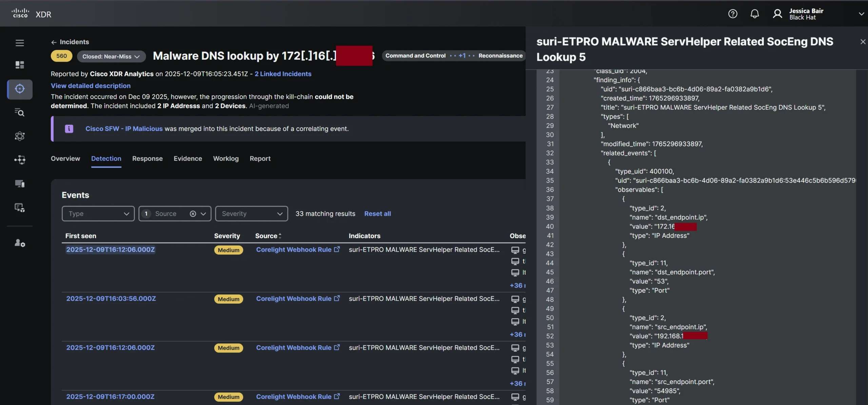Expand the Closed: Near-Miss status dropdown
The image size is (868, 405).
click(111, 56)
